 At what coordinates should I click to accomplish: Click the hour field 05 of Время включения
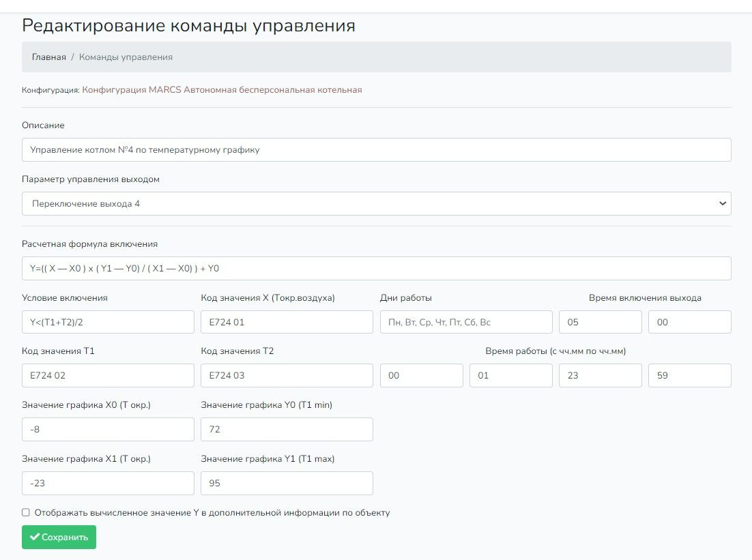600,322
